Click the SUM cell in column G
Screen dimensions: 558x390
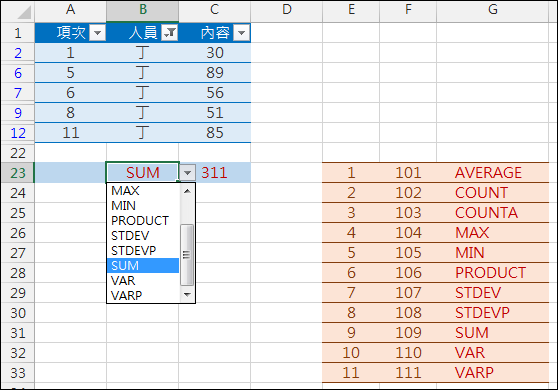493,332
